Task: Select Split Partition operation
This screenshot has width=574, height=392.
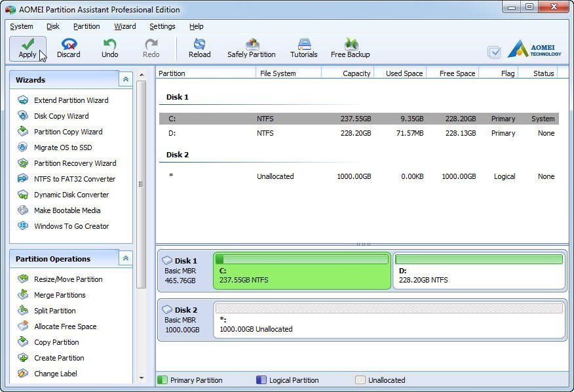Action: 47,311
